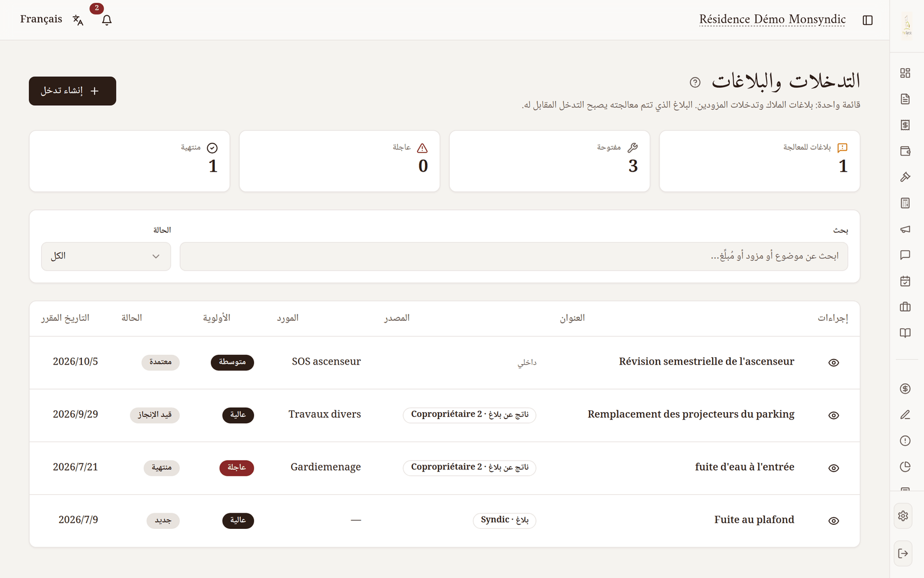This screenshot has height=578, width=924.
Task: Open the briefcase icon in sidebar
Action: tap(905, 307)
